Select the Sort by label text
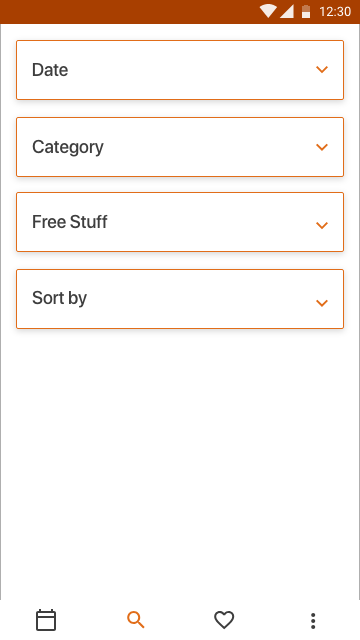 coord(59,298)
